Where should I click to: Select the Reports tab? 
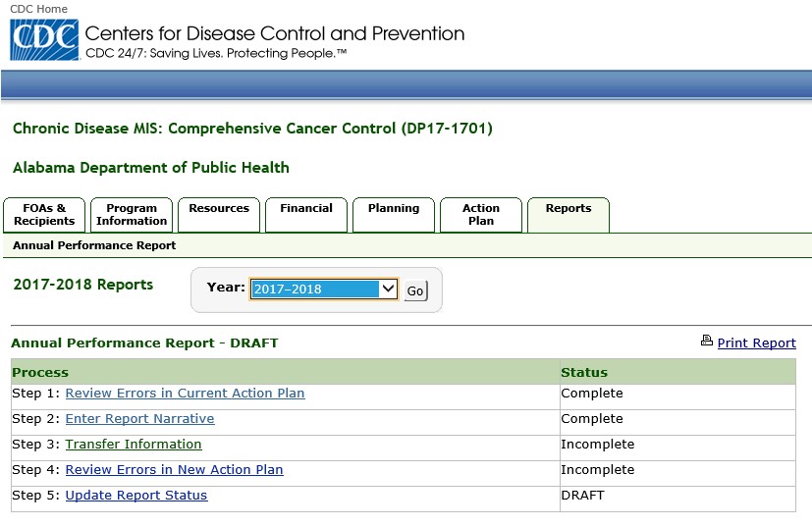click(x=568, y=209)
